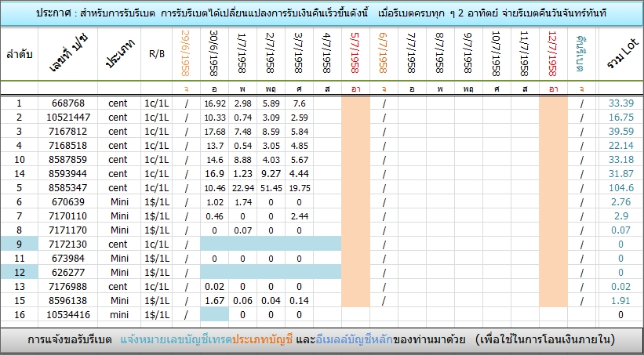Select total lot value 104.6

point(621,188)
